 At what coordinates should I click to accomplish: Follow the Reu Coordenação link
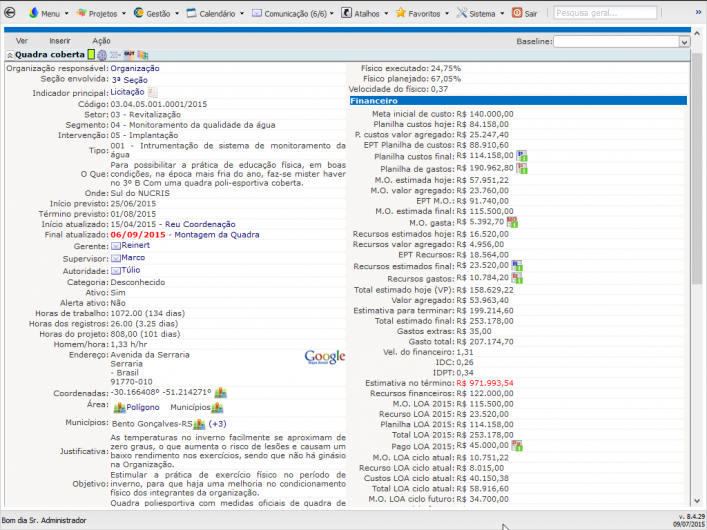click(200, 224)
